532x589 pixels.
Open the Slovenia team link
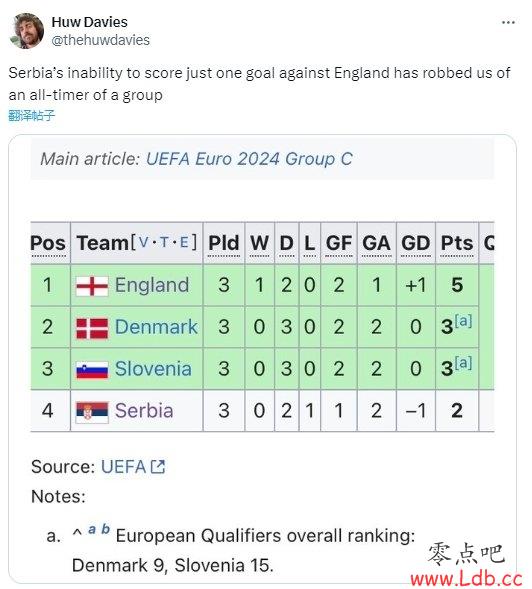[x=153, y=369]
